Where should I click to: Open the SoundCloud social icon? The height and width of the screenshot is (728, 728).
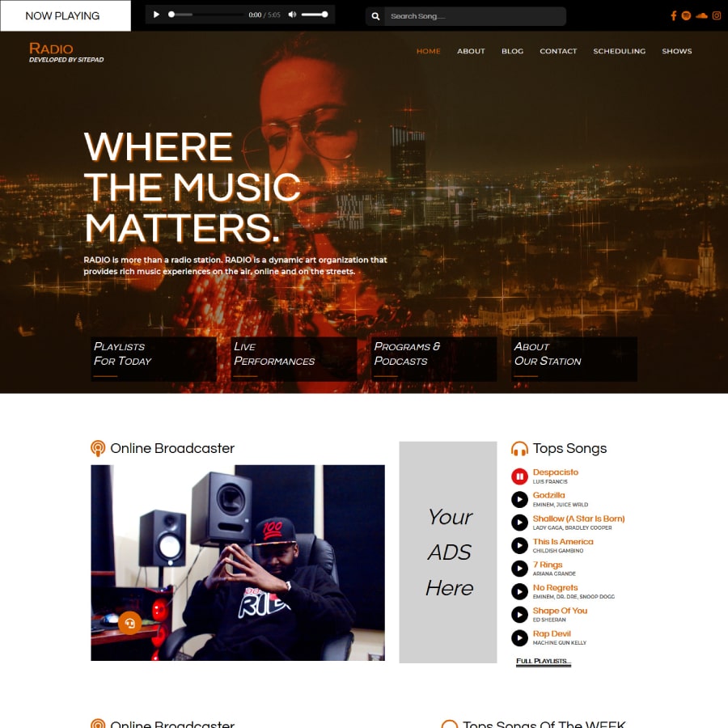coord(701,16)
